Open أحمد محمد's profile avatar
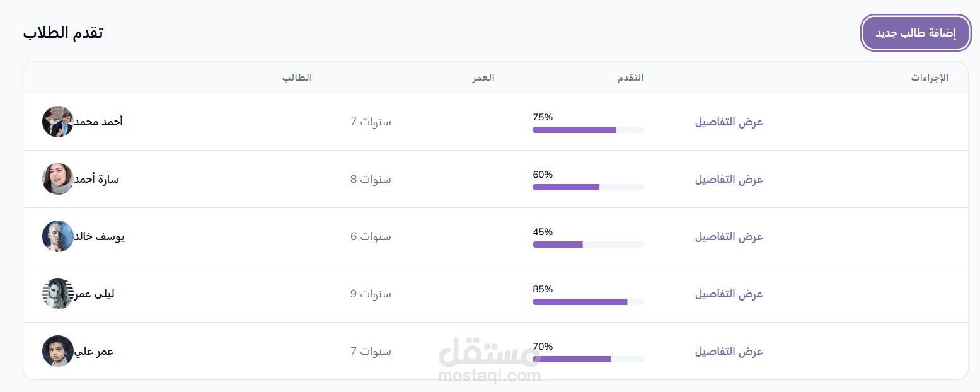This screenshot has width=980, height=392. pos(58,122)
